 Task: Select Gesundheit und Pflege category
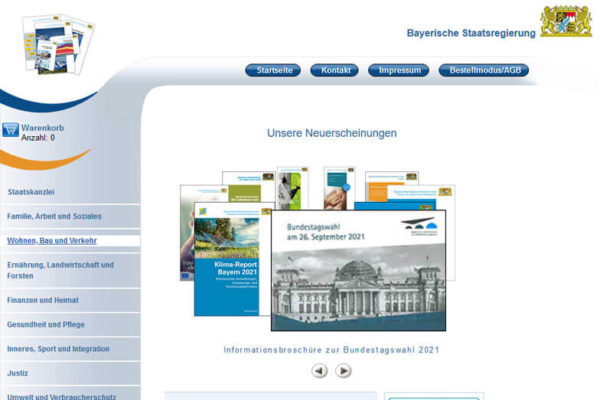46,325
